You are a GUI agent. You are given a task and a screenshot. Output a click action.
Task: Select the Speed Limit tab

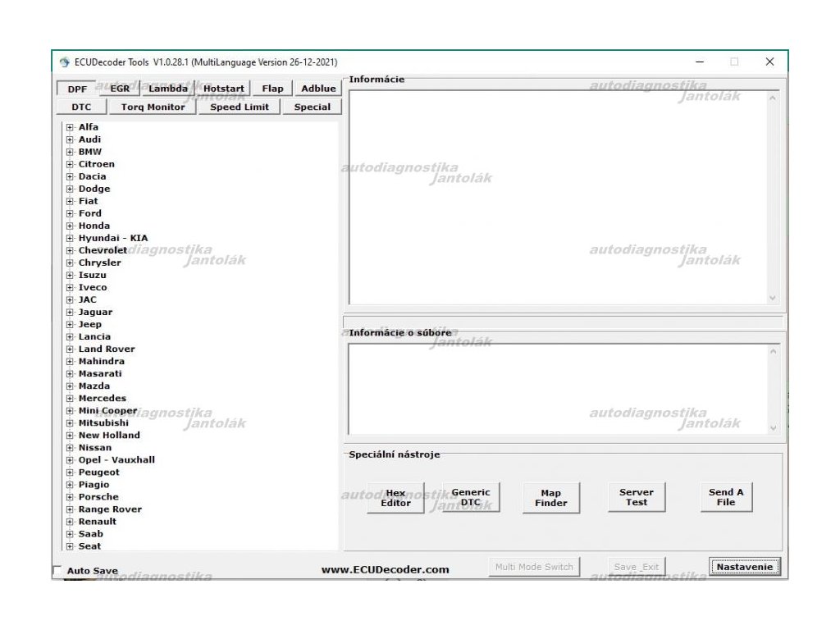click(x=239, y=107)
